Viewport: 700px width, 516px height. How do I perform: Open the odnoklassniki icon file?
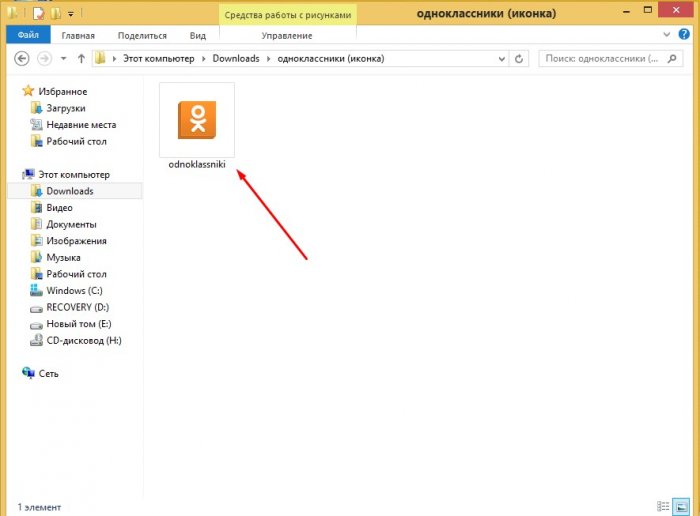pyautogui.click(x=196, y=119)
